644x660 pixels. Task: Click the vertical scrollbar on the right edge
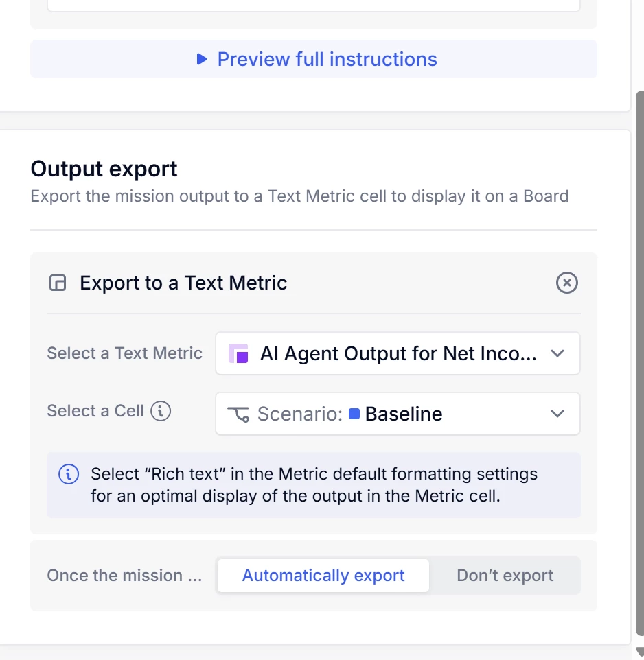640,343
